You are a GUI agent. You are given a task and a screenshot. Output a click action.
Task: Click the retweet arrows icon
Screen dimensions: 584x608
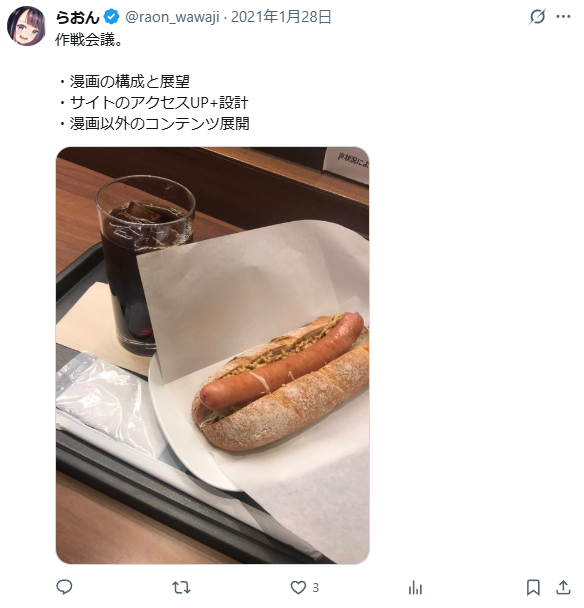181,587
